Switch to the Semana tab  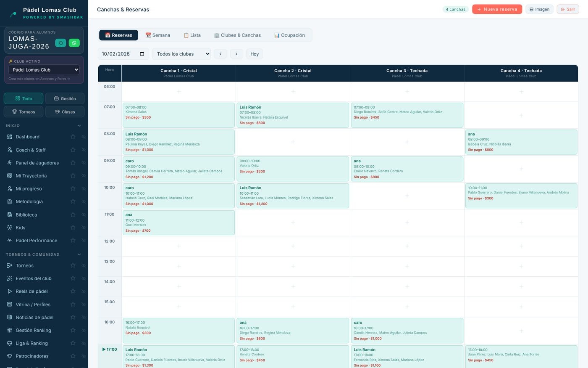pos(158,35)
